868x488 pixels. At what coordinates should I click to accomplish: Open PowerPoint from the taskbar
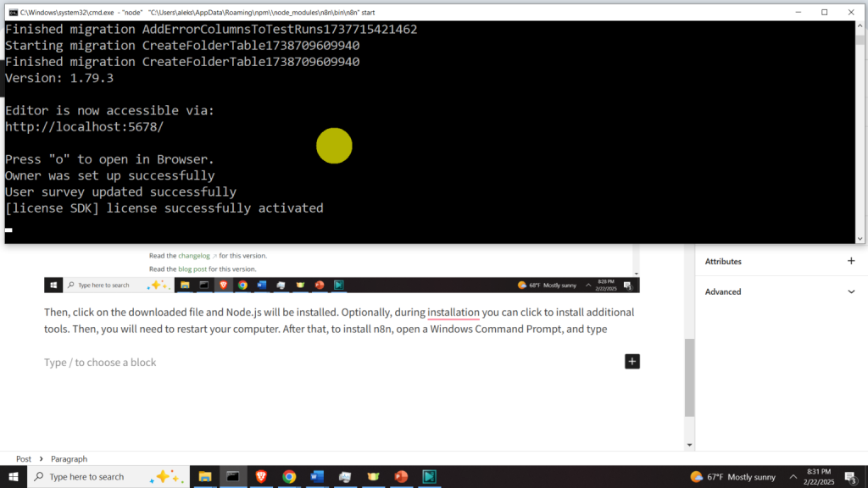(401, 477)
